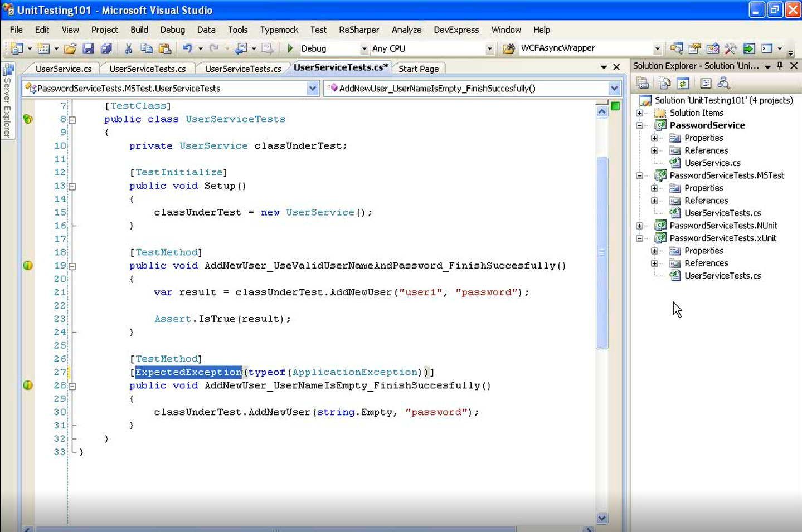The image size is (802, 532).
Task: Open the ReSharper menu
Action: click(358, 30)
